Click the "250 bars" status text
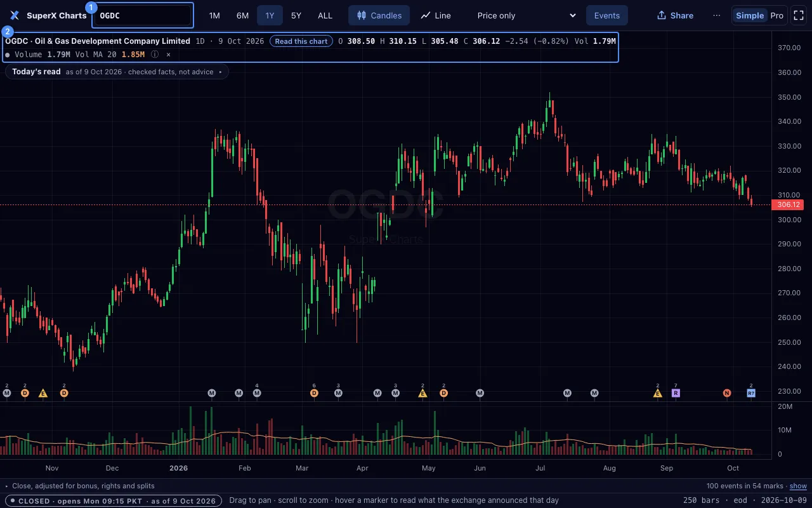 point(702,500)
